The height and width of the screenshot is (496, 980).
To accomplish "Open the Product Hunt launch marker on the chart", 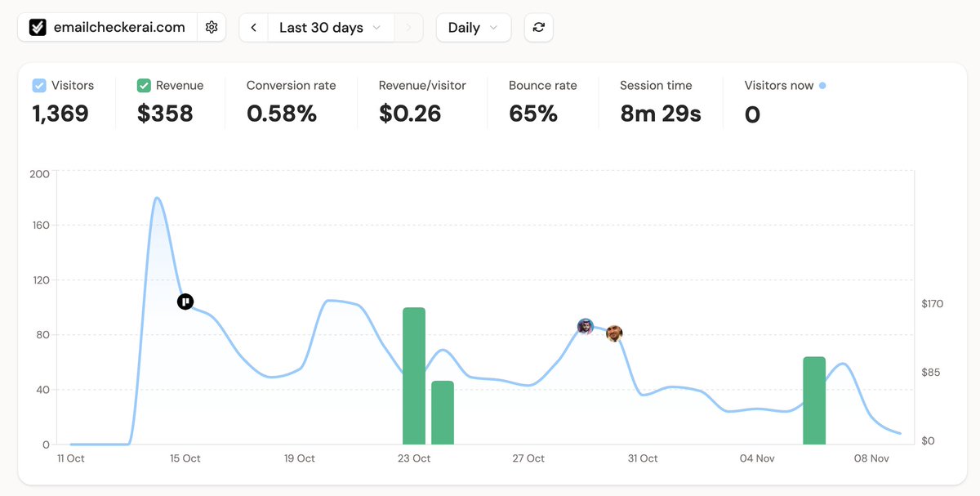I will [185, 301].
